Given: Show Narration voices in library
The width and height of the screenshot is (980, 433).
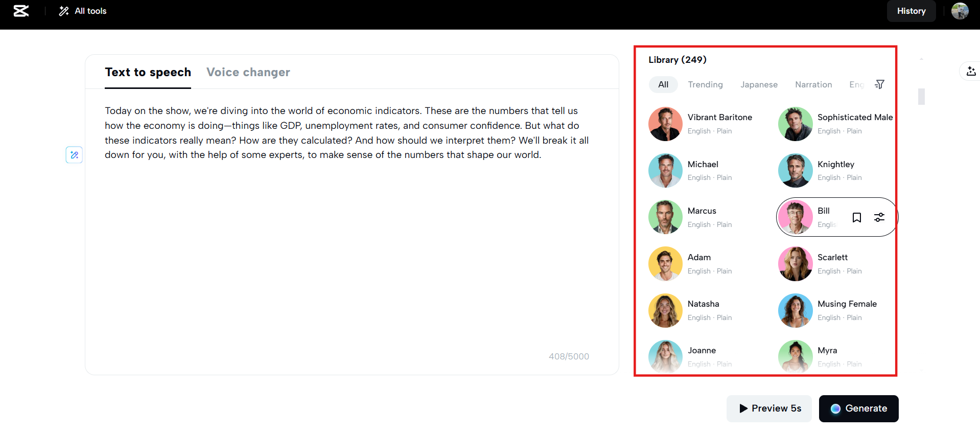Looking at the screenshot, I should 813,84.
